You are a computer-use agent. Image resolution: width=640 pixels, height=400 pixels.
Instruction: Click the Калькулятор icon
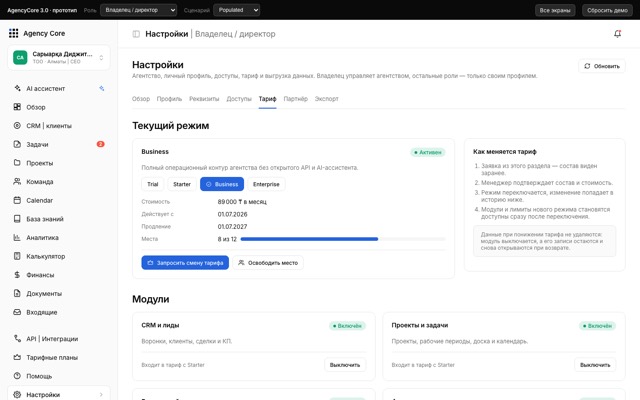tap(17, 256)
